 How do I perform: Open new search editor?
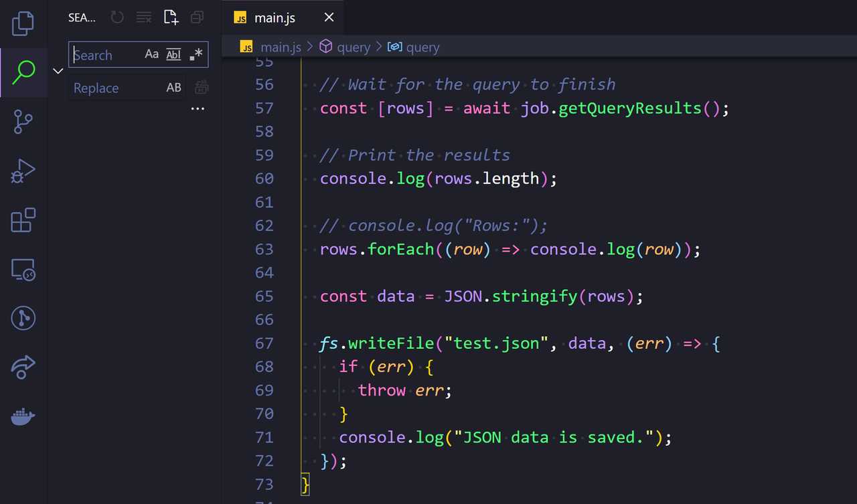(171, 17)
